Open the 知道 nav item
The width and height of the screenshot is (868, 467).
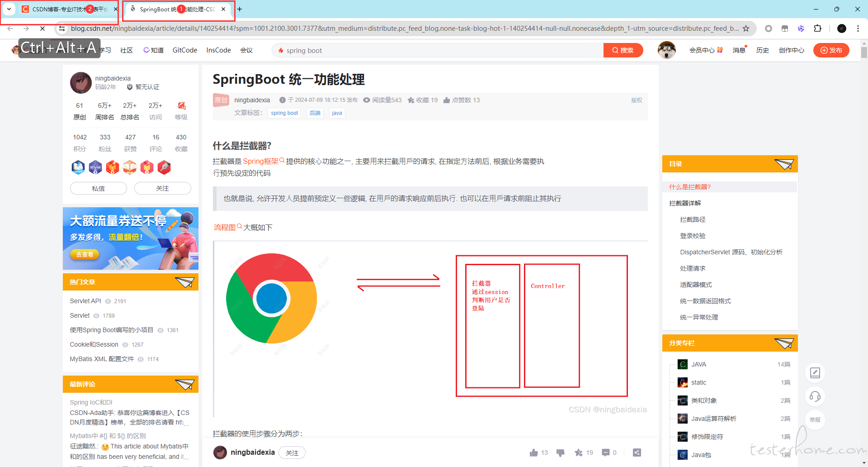pos(154,50)
